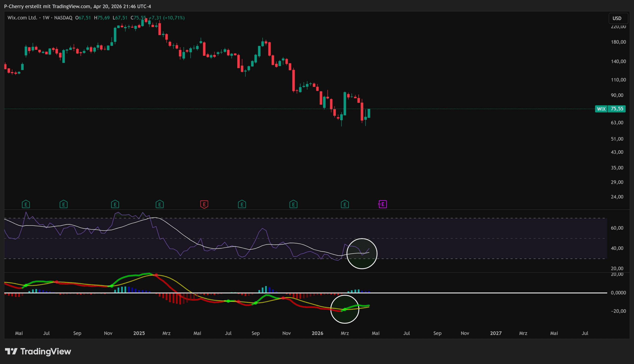Click the 180,00 label on the price scale
Screen dimensions: 634x364
pyautogui.click(x=618, y=42)
